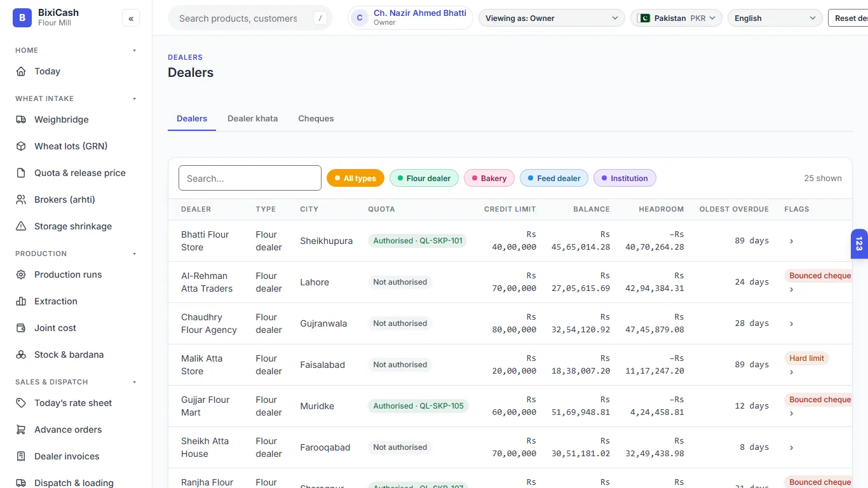The width and height of the screenshot is (868, 488).
Task: Open the Pakistan PKR country selector
Action: [x=677, y=18]
